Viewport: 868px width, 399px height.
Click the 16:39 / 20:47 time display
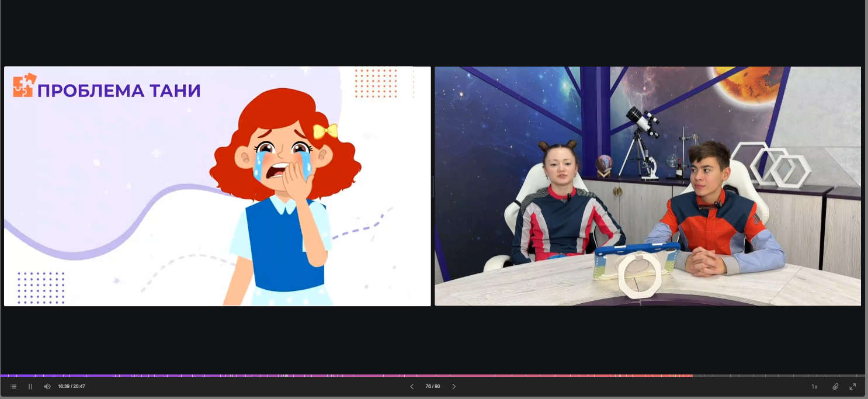tap(71, 387)
